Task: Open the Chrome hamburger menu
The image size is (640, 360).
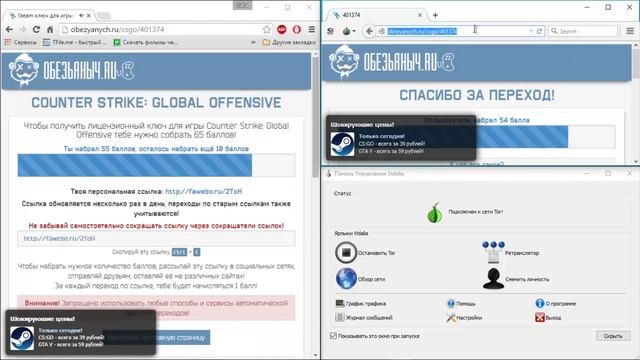Action: [312, 29]
